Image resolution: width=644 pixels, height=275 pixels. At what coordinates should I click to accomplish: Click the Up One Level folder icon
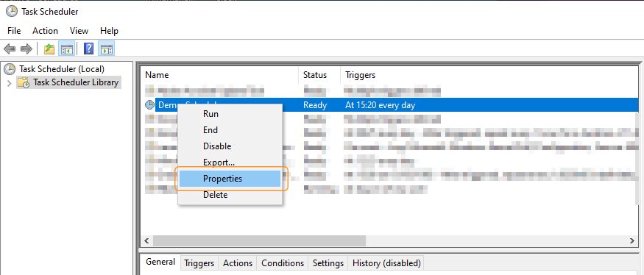[x=49, y=49]
